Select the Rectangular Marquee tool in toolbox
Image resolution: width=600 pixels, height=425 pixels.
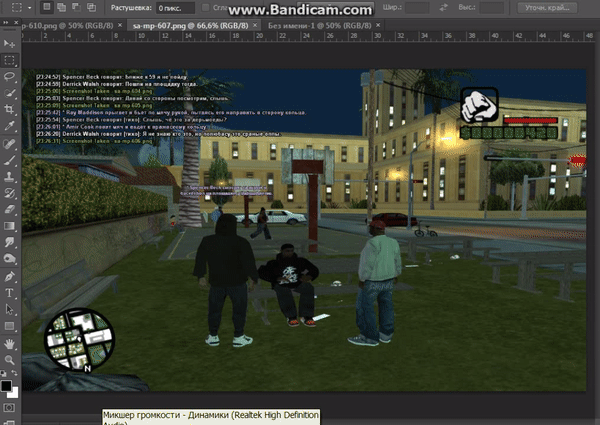click(10, 60)
